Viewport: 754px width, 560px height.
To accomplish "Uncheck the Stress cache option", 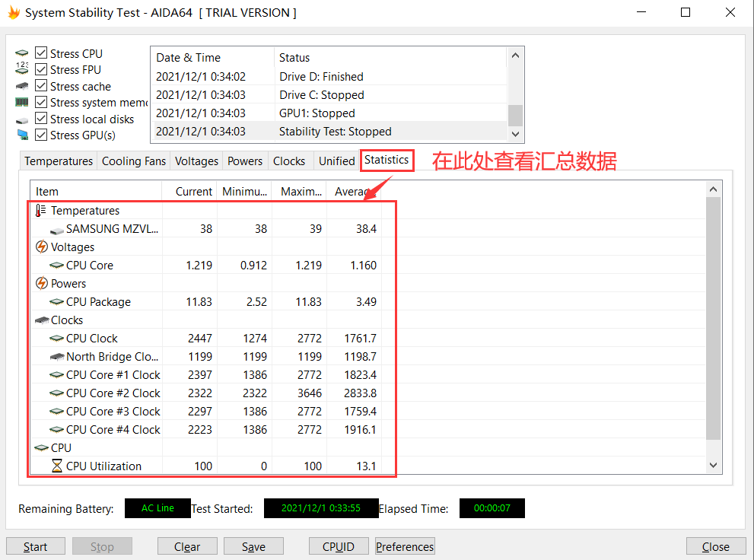I will point(41,86).
